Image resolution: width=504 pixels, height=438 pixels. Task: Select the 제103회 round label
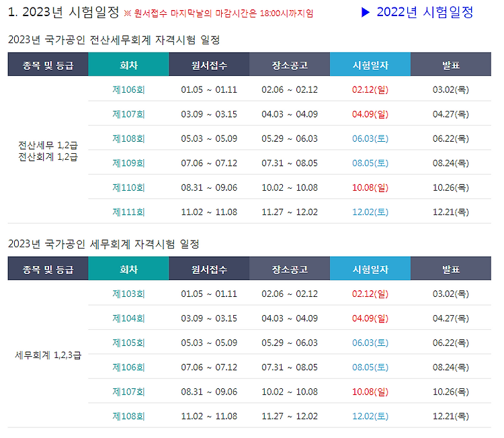tap(128, 294)
